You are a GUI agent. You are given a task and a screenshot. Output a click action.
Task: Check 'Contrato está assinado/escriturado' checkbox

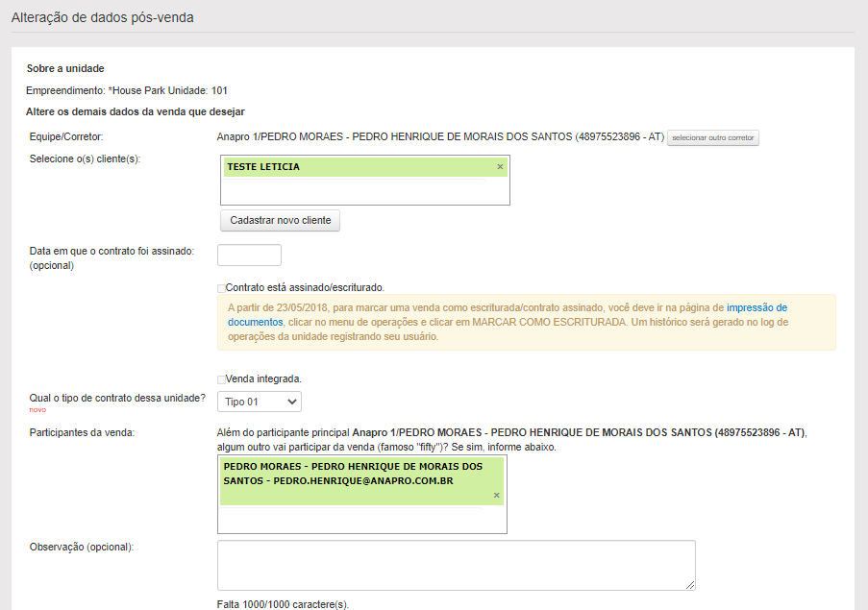click(x=222, y=287)
